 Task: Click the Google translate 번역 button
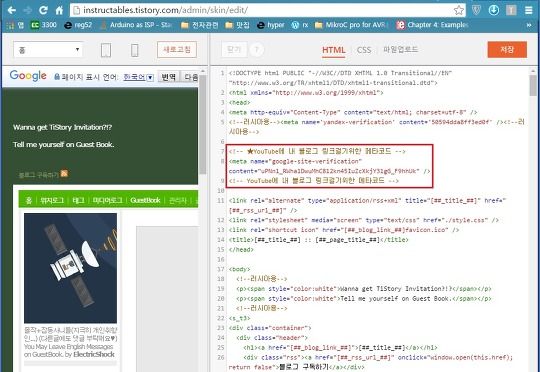(169, 77)
